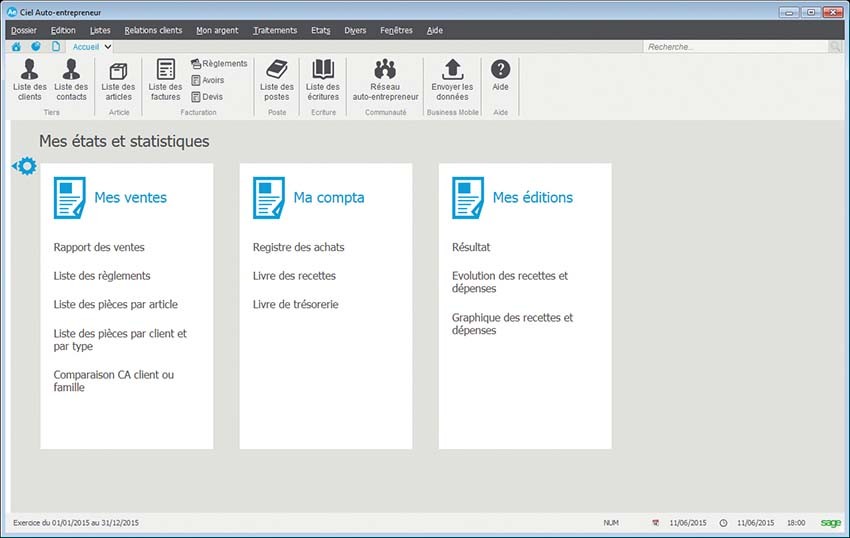The image size is (850, 538).
Task: Open the Aide menu in menu bar
Action: 435,30
